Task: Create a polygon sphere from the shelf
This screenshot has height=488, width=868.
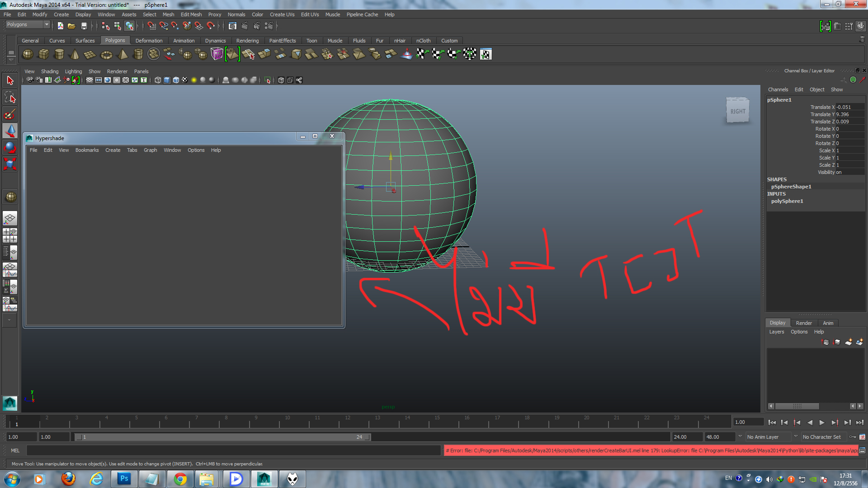Action: [28, 54]
